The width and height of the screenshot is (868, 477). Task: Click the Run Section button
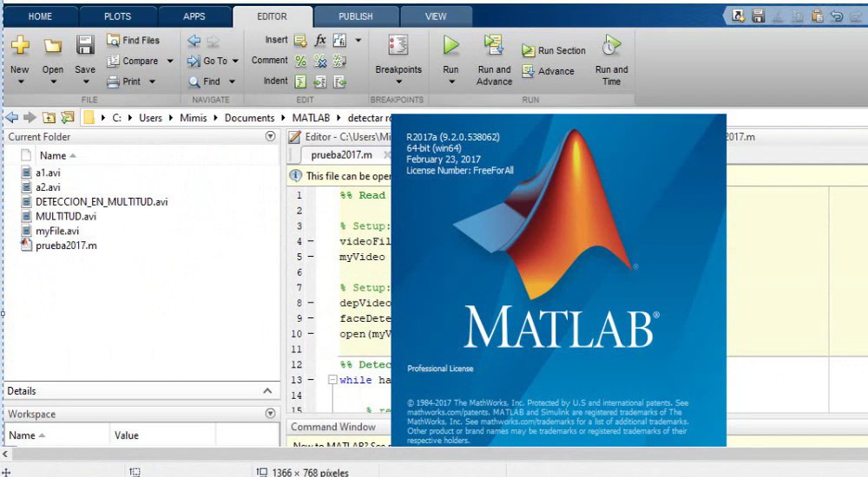(x=553, y=50)
